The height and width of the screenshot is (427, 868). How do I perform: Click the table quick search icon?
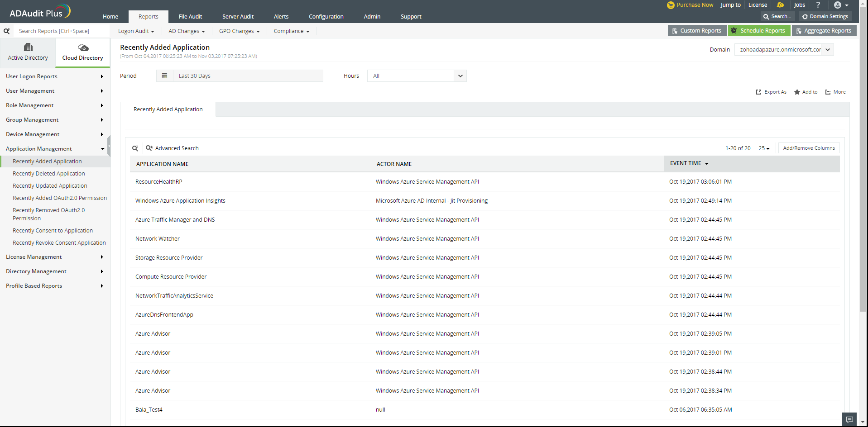pyautogui.click(x=135, y=148)
